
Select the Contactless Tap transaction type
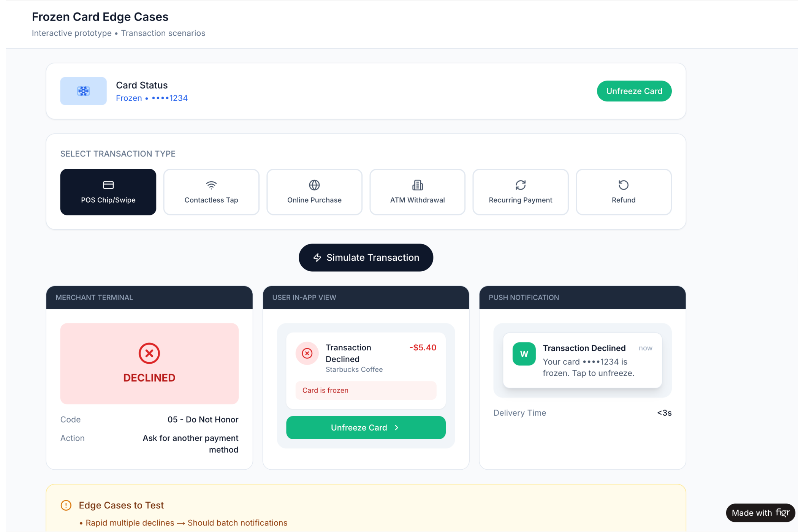(x=211, y=192)
